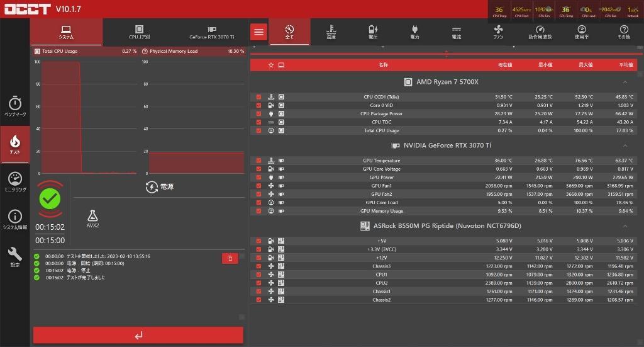The image size is (644, 347).
Task: Filter sensors by Voltage
Action: pyautogui.click(x=373, y=31)
